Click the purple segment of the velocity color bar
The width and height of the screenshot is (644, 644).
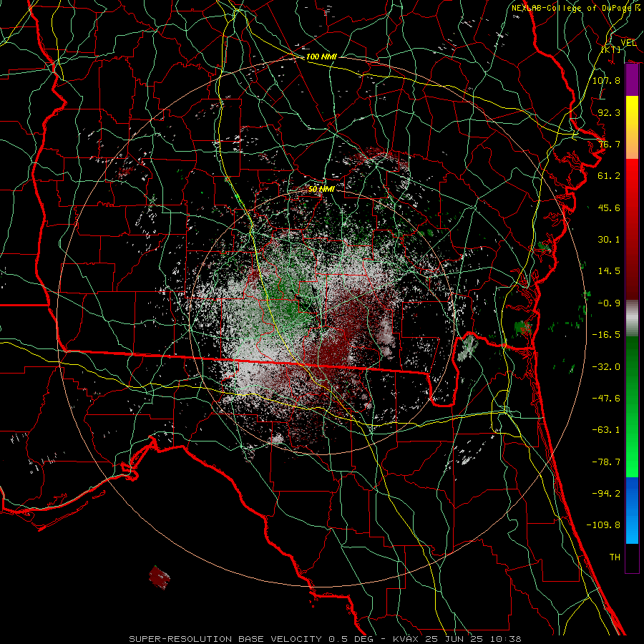tap(632, 80)
